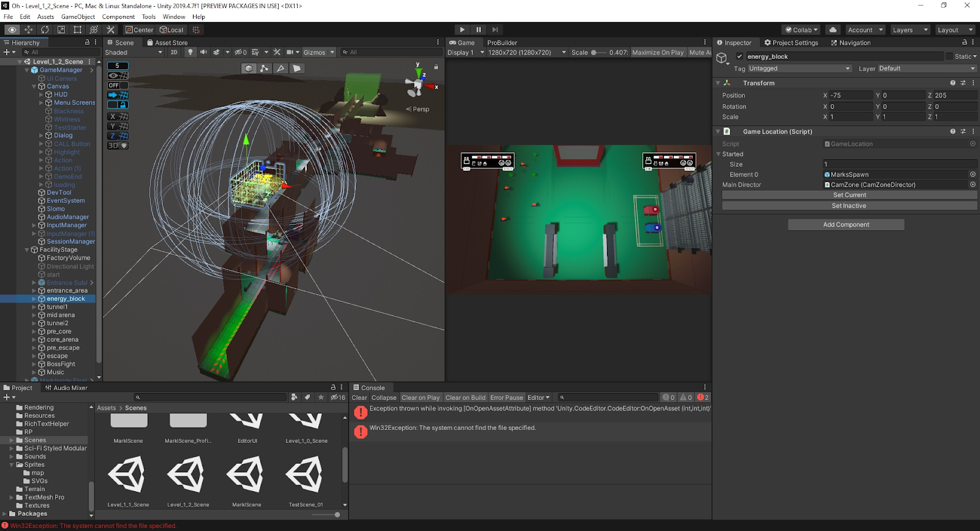Open the Layers dropdown
This screenshot has width=980, height=531.
[x=910, y=30]
